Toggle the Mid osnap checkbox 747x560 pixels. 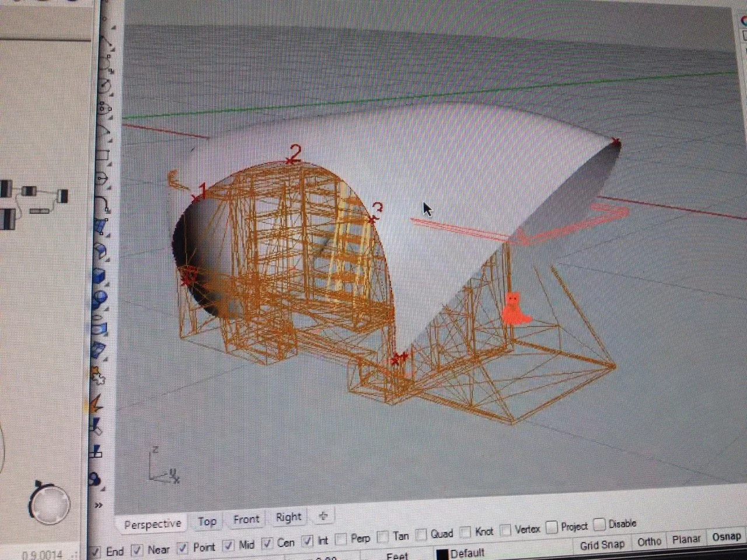[x=229, y=545]
